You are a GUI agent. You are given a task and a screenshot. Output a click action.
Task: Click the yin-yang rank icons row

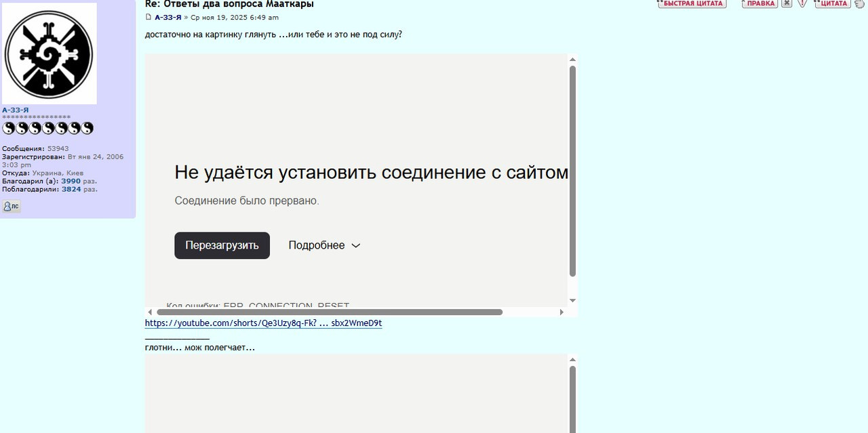[47, 127]
